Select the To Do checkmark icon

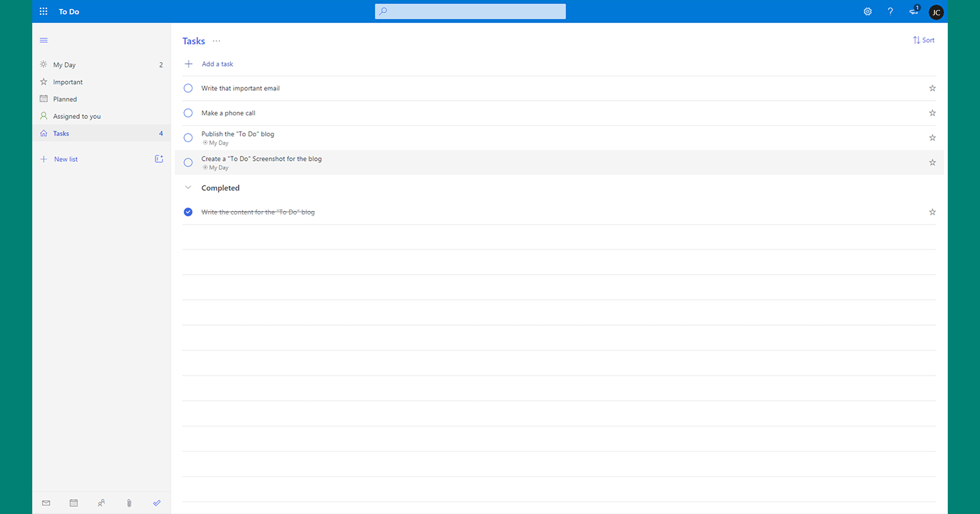pos(157,503)
